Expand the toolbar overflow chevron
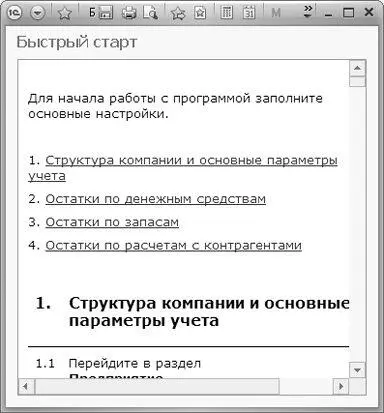 click(x=308, y=11)
